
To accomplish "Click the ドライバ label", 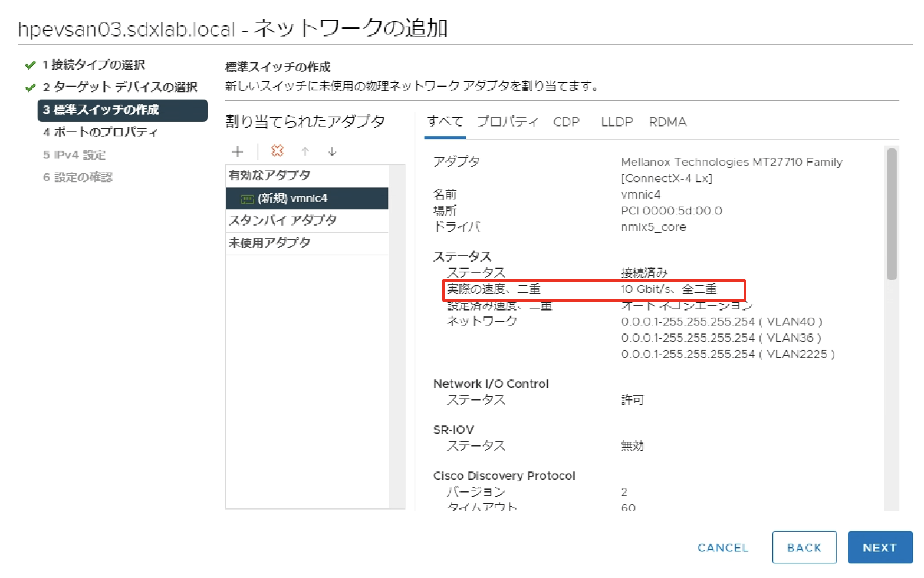I will point(457,227).
